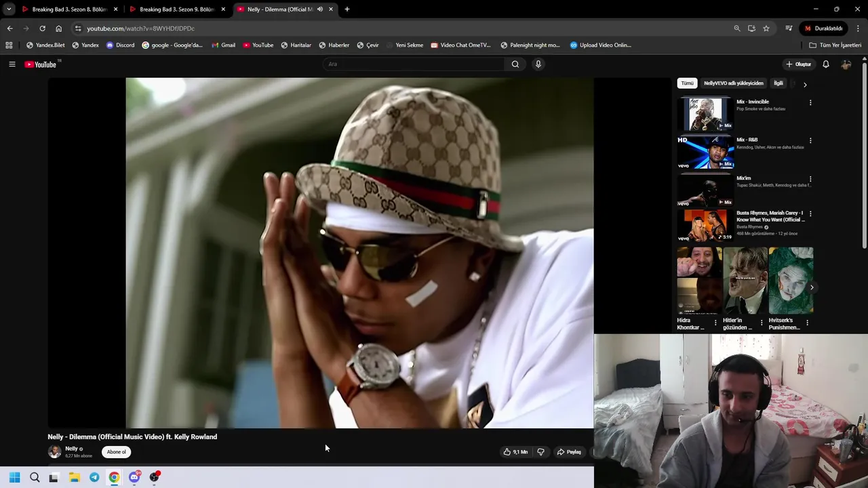Screen dimensions: 868x488
Task: Open the apps grid in bookmarks bar
Action: click(x=9, y=45)
